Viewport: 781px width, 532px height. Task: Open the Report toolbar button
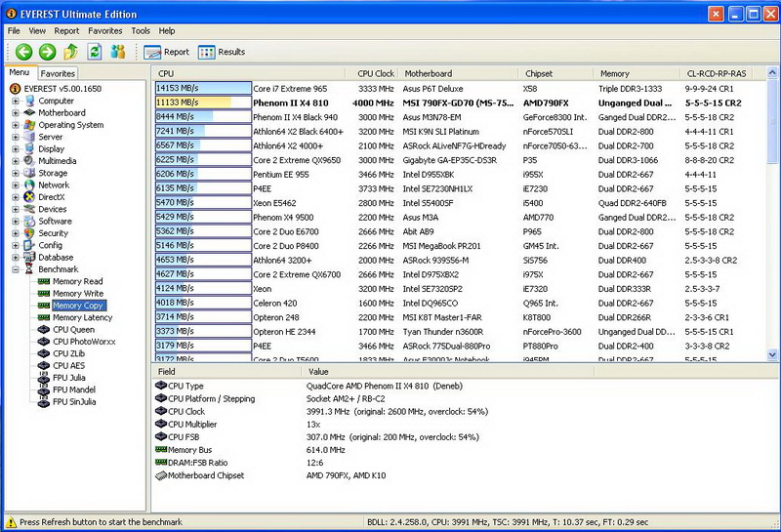(167, 52)
